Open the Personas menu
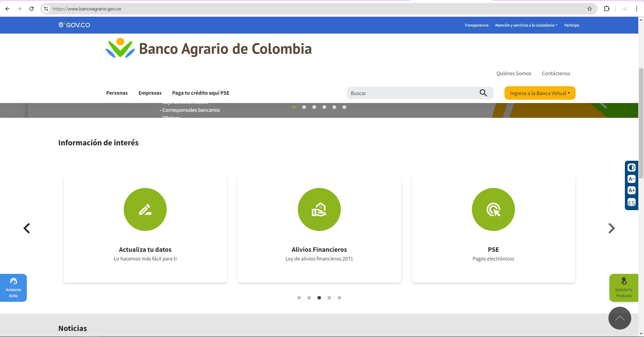Screen dimensions: 644x337 tap(117, 93)
